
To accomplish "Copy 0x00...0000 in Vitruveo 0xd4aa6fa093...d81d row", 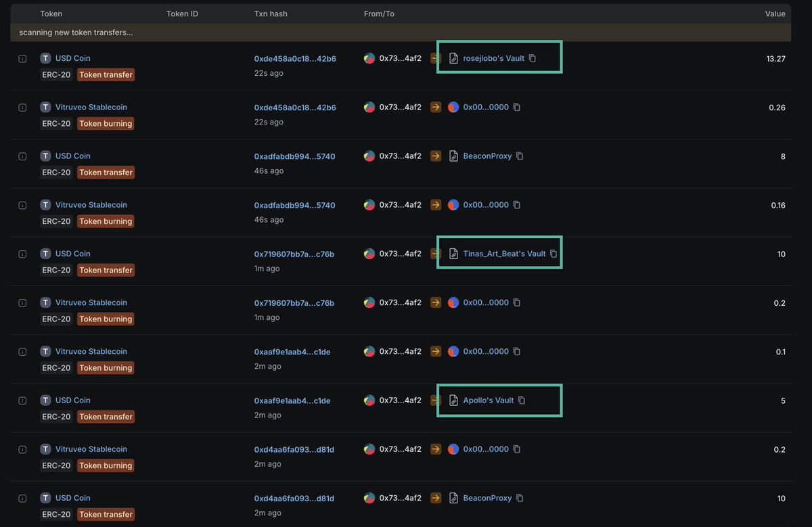I will point(517,449).
